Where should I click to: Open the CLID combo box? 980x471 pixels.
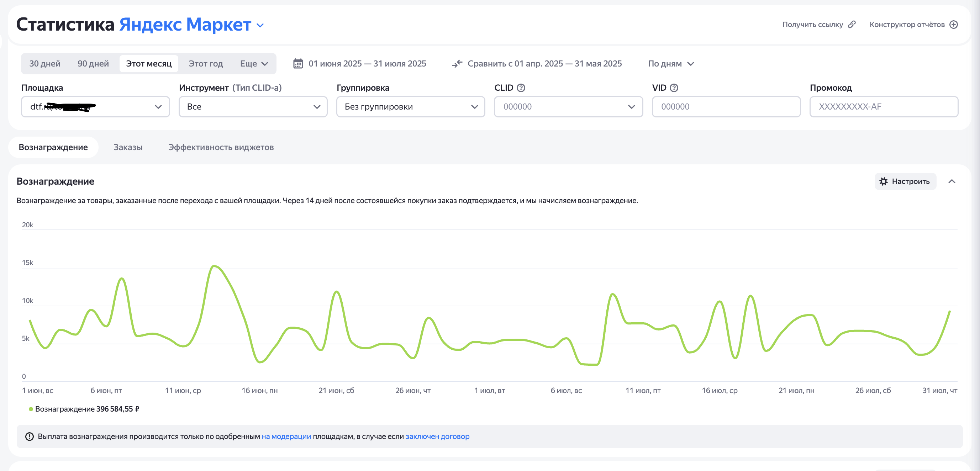[568, 106]
